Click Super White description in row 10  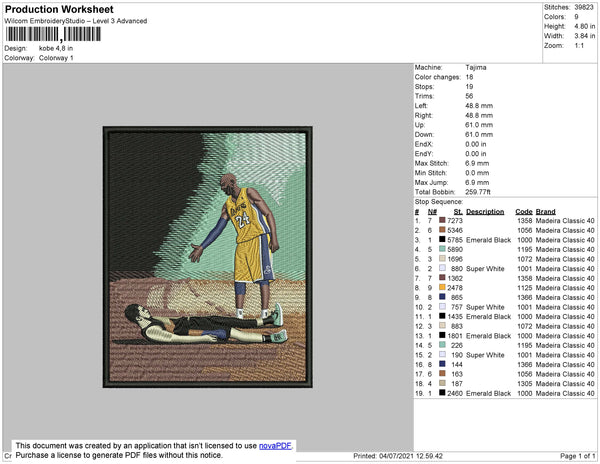485,307
